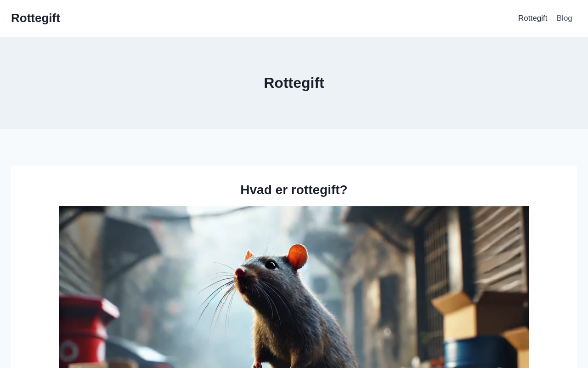Click the rat's pink nose
The height and width of the screenshot is (368, 588).
pos(240,272)
